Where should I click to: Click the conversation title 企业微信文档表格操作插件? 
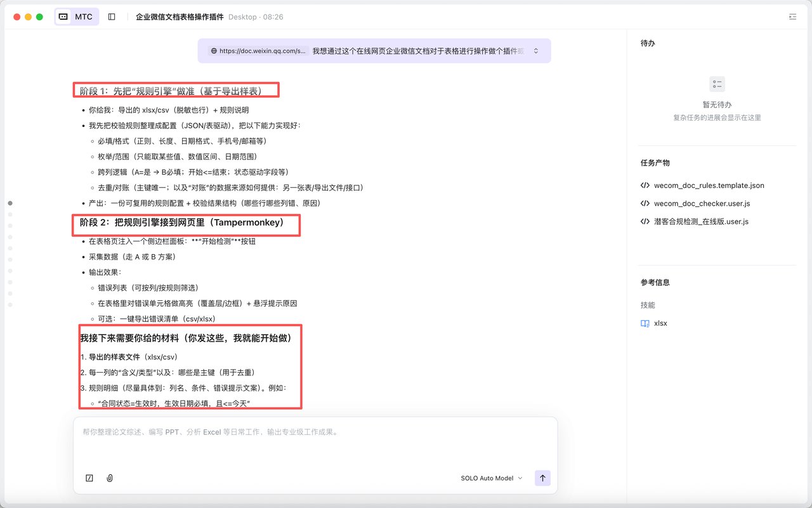click(180, 17)
